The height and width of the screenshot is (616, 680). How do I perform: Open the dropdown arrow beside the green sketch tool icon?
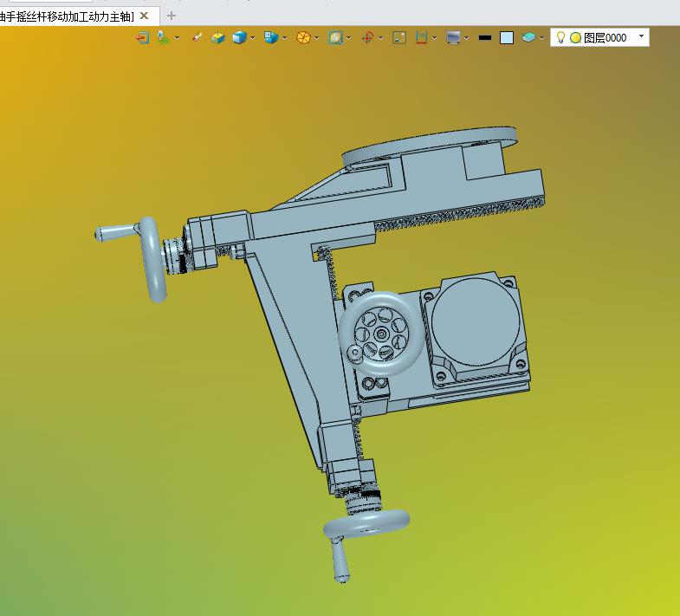click(177, 38)
